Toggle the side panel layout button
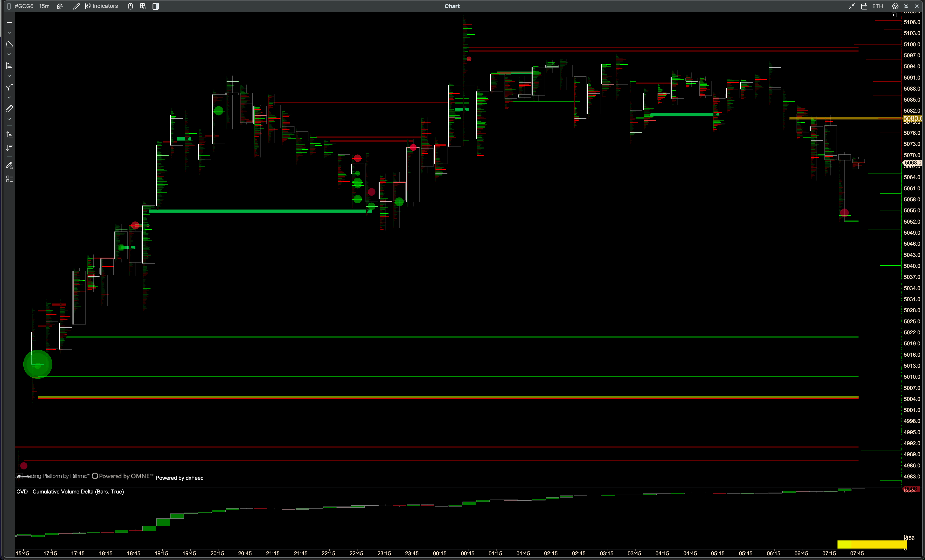The image size is (925, 560). click(155, 6)
